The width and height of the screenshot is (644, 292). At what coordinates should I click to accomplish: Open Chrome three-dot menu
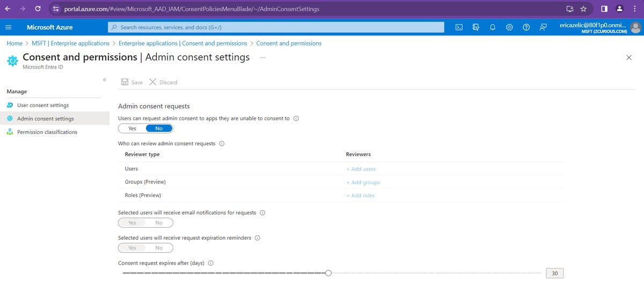pos(635,9)
